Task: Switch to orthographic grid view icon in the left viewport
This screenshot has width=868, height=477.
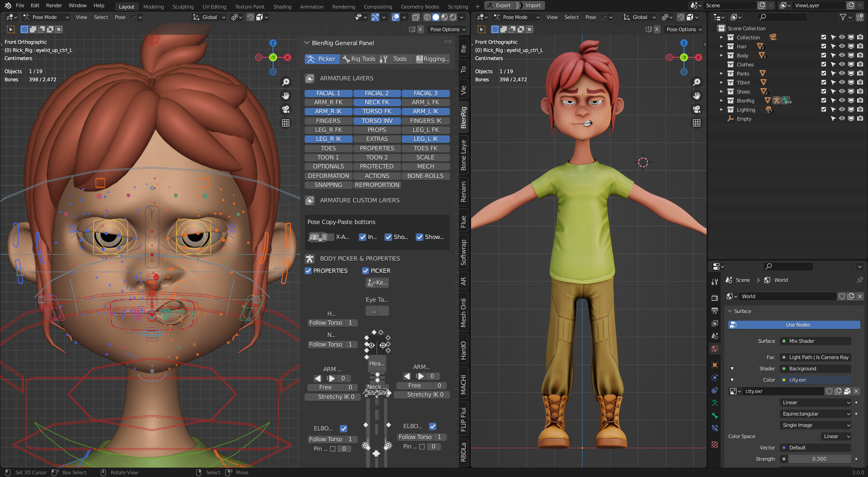Action: 286,123
